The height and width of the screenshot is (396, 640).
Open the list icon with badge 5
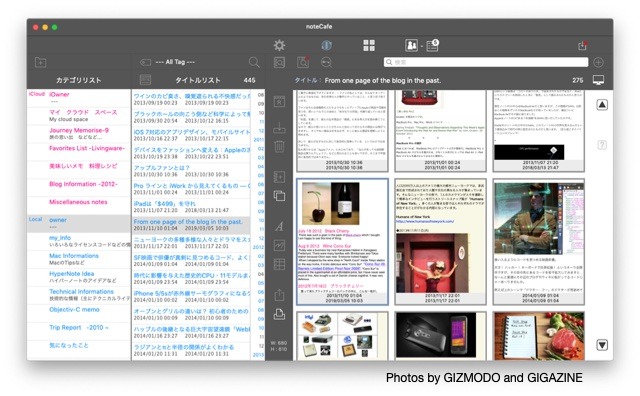coord(432,45)
